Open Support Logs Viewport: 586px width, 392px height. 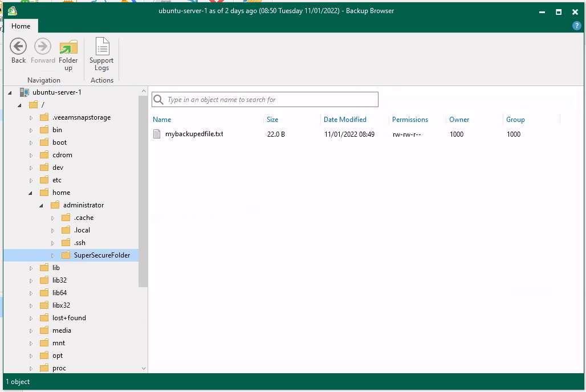[101, 54]
